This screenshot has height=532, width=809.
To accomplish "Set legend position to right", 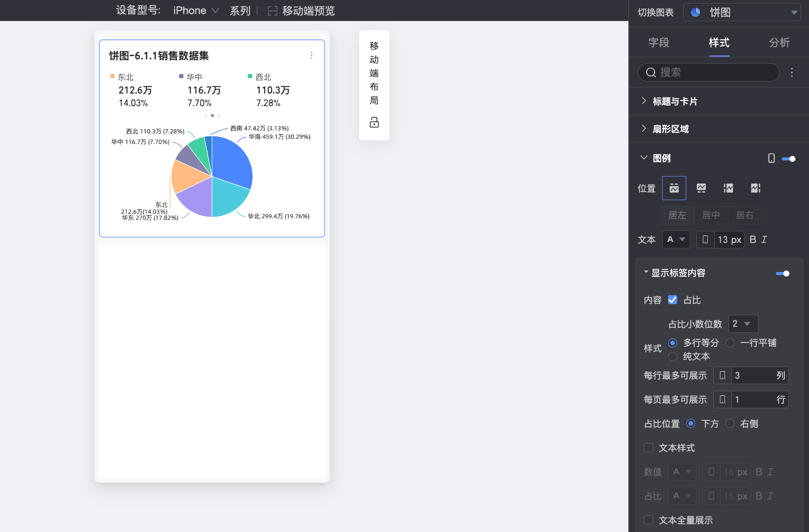I will click(756, 188).
